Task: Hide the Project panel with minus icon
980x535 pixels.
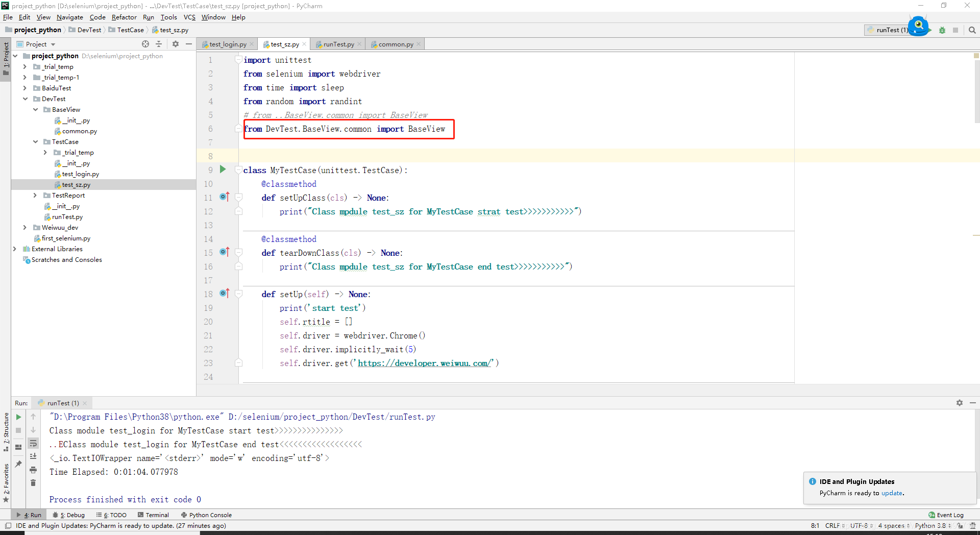Action: click(x=189, y=44)
